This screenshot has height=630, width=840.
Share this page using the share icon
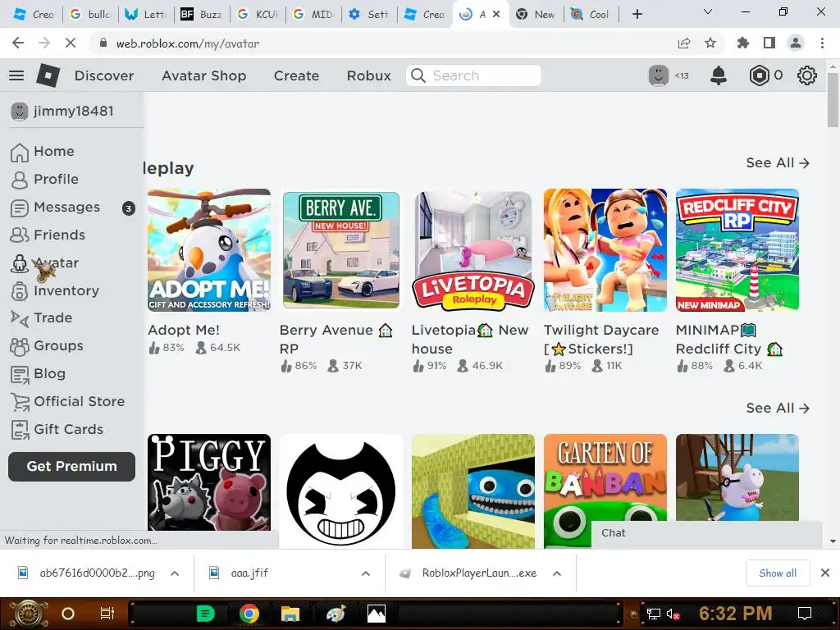pos(684,43)
